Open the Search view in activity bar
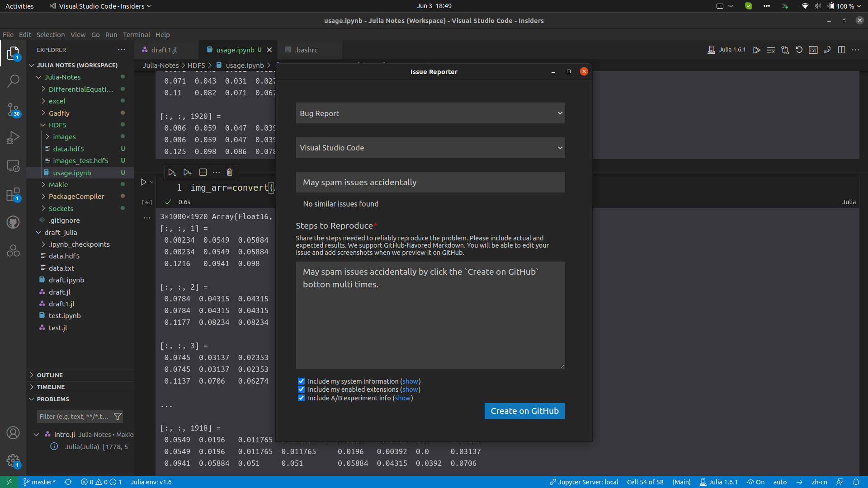This screenshot has width=868, height=488. coord(13,81)
